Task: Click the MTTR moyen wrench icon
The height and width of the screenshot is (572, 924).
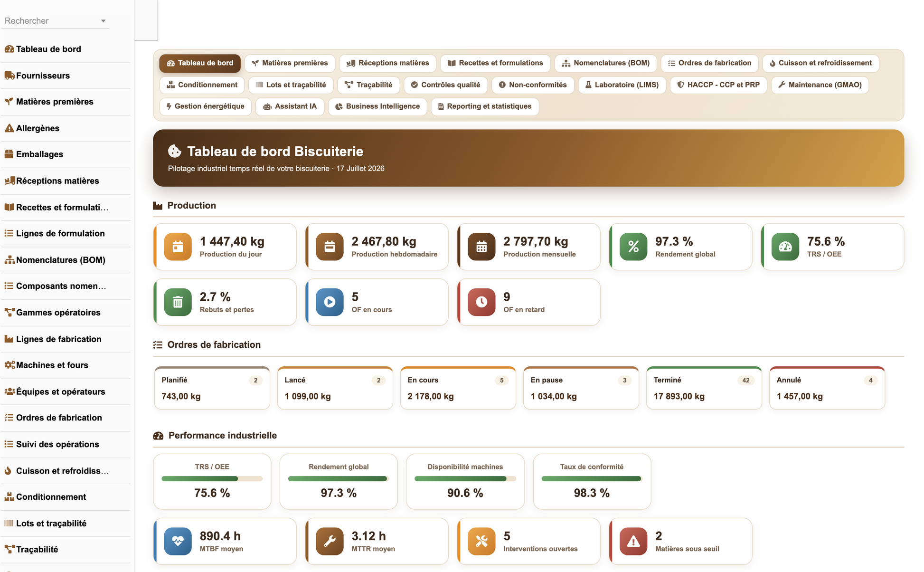Action: (330, 541)
